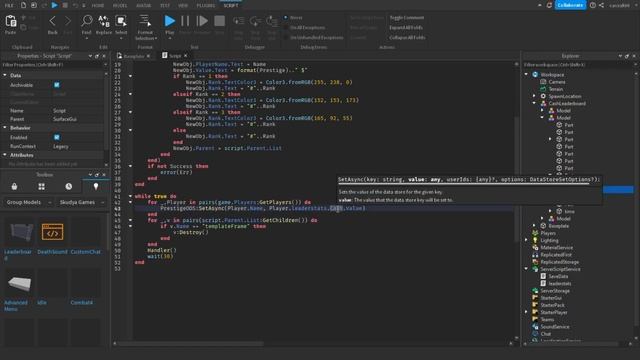Click Expand All Folds action

406,27
